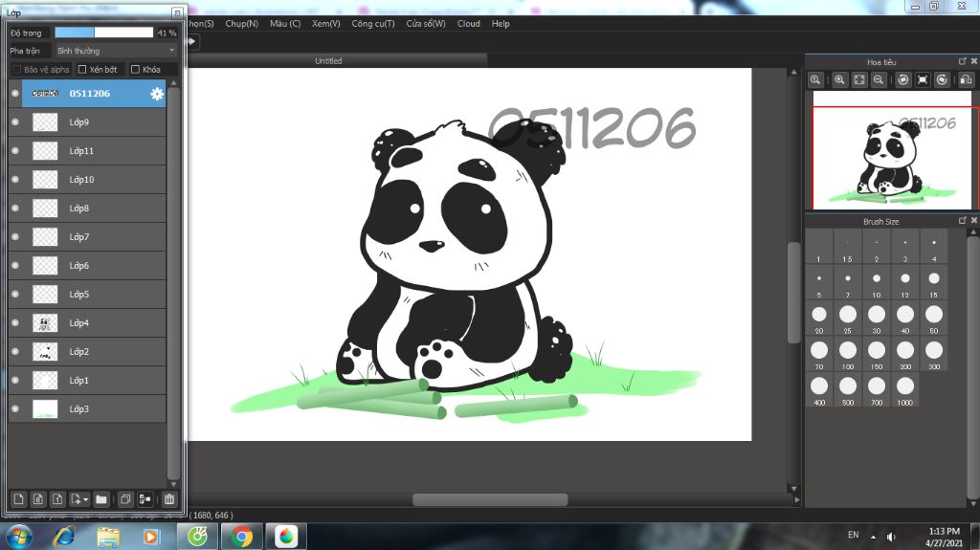Click the canvas vertical scrollbar thumb
This screenshot has height=550, width=980.
point(793,293)
